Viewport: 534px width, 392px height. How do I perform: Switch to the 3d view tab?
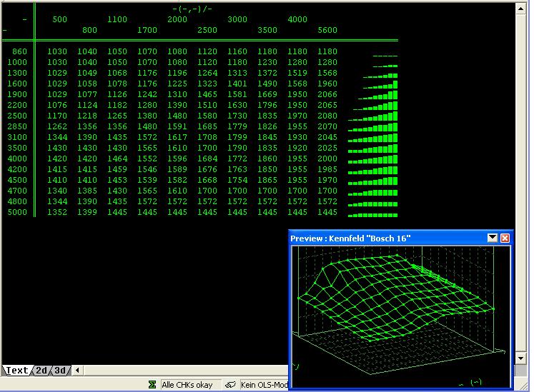pos(60,370)
